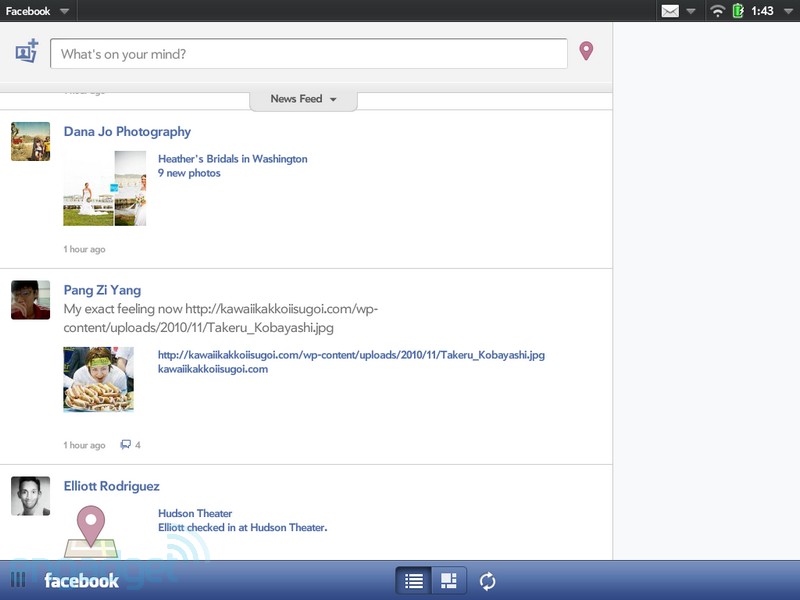Switch to list view in bottom bar
This screenshot has height=600, width=800.
click(x=414, y=581)
